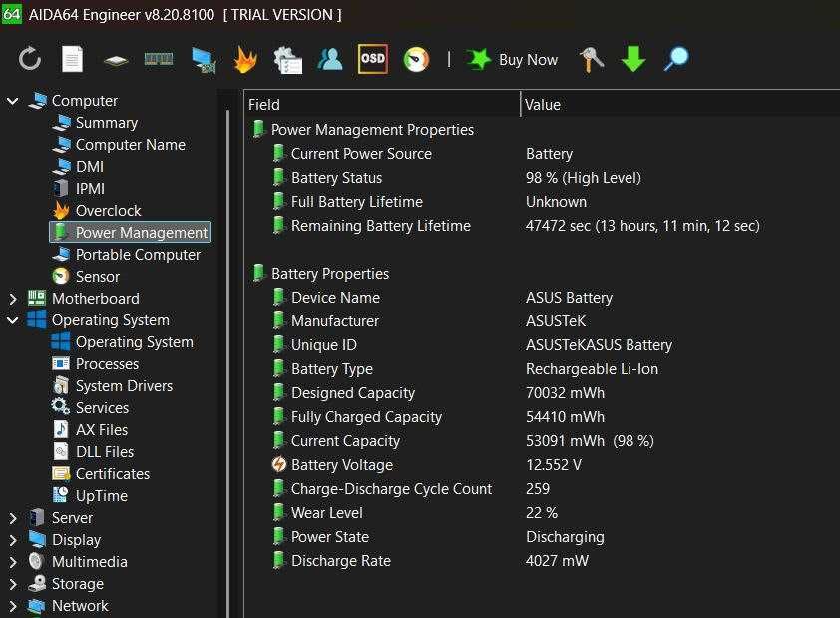Click the '70032 mWh' value

(x=565, y=393)
